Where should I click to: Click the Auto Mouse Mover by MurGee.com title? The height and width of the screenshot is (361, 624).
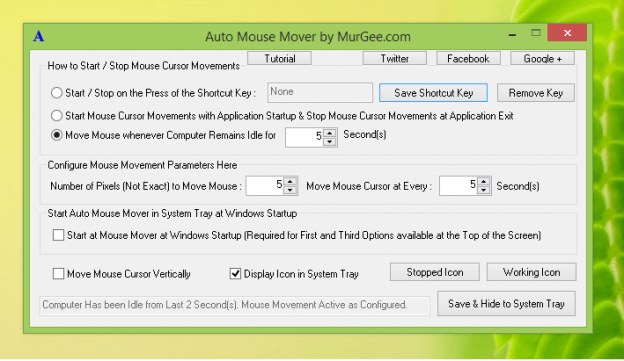point(308,37)
